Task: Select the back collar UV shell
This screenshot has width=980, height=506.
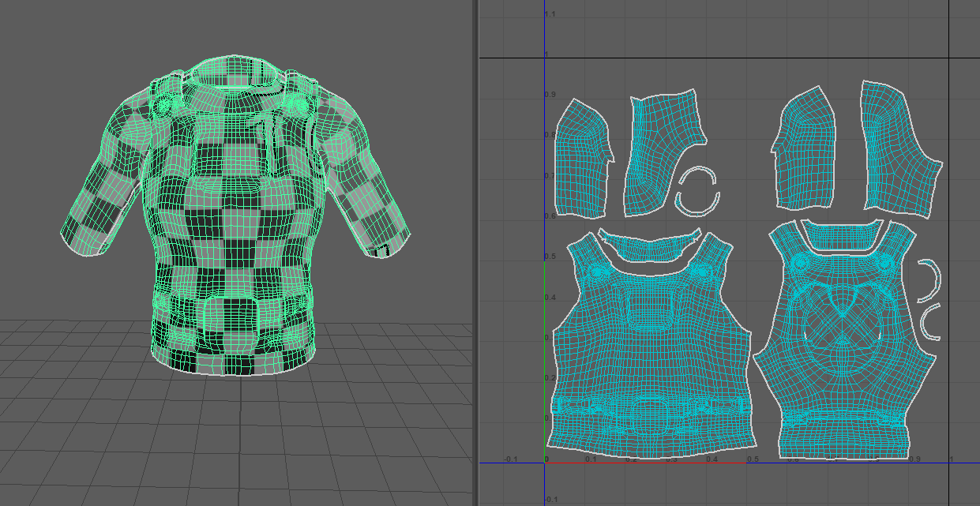Action: [x=839, y=234]
